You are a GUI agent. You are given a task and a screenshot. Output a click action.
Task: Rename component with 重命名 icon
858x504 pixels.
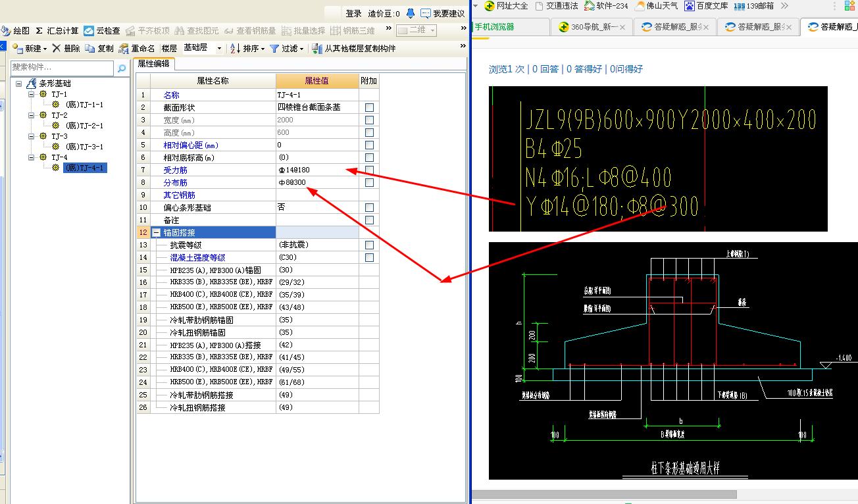[124, 49]
